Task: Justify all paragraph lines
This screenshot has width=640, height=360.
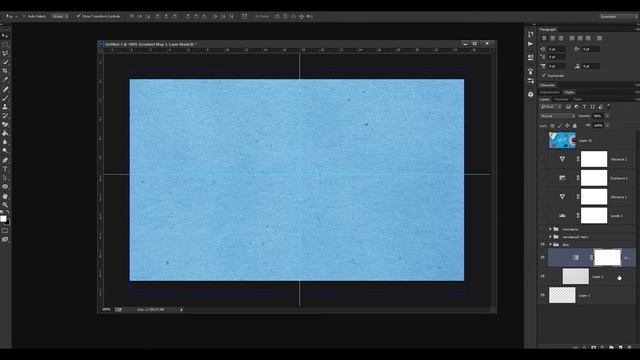Action: point(599,38)
